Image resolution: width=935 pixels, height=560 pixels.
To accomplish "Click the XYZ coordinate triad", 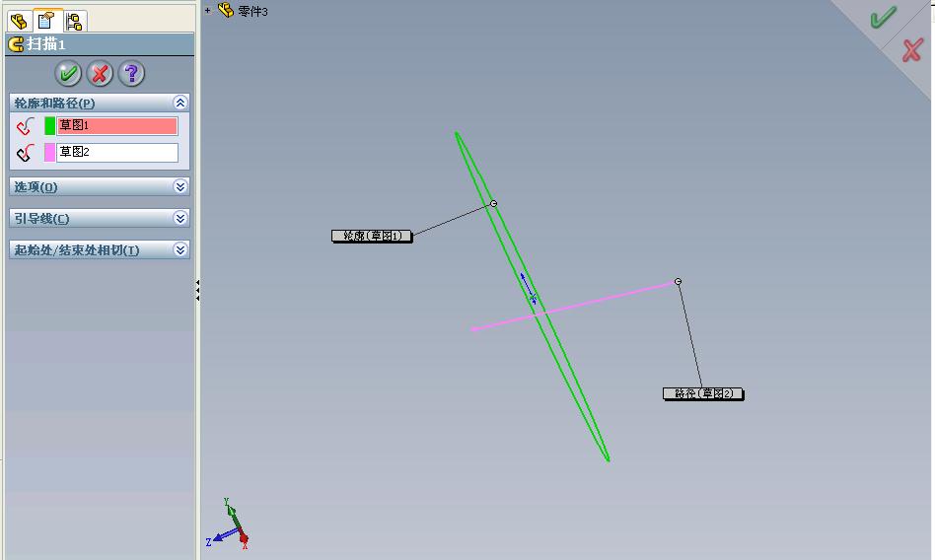I will (229, 524).
